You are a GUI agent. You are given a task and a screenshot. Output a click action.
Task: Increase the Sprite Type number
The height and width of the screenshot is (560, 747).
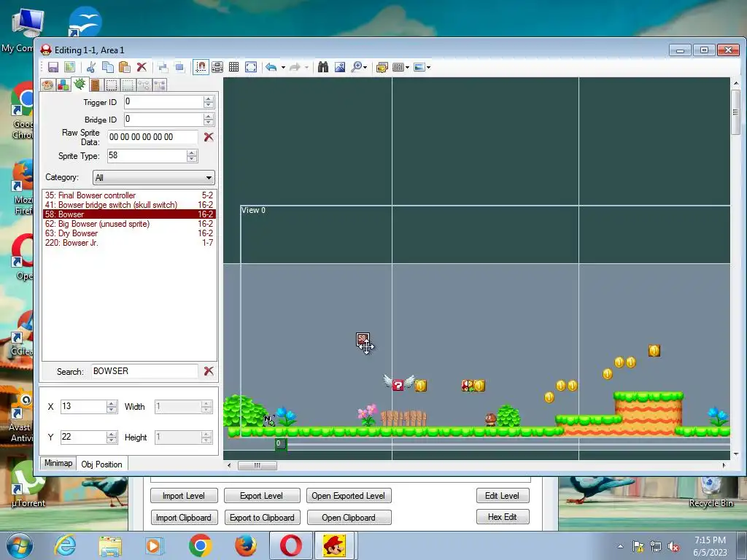[192, 152]
